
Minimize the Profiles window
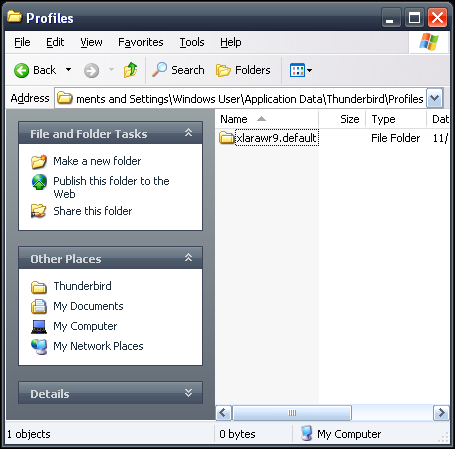pos(391,17)
